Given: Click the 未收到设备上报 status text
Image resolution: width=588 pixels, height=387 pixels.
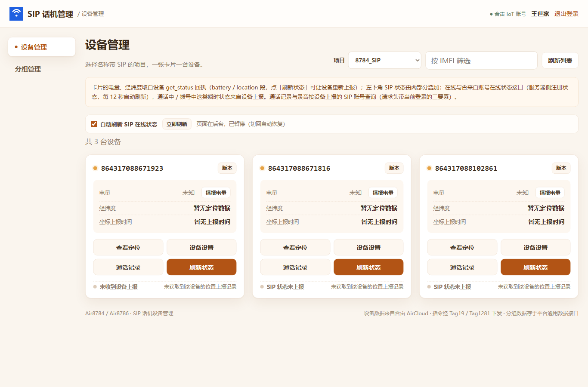Looking at the screenshot, I should point(119,287).
